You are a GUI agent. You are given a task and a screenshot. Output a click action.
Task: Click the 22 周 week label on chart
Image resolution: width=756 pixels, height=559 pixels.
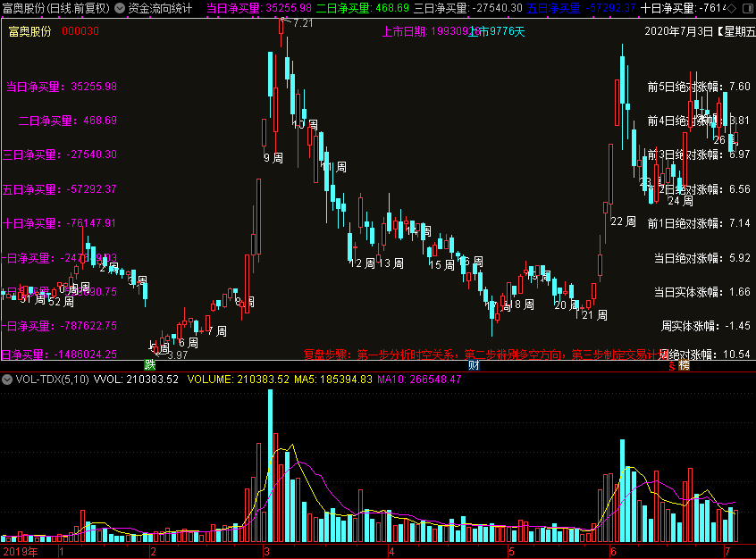coord(623,221)
